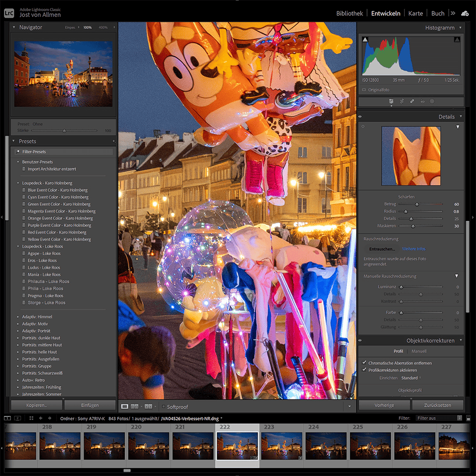
Task: Click the Entrauschen... button
Action: [x=382, y=249]
